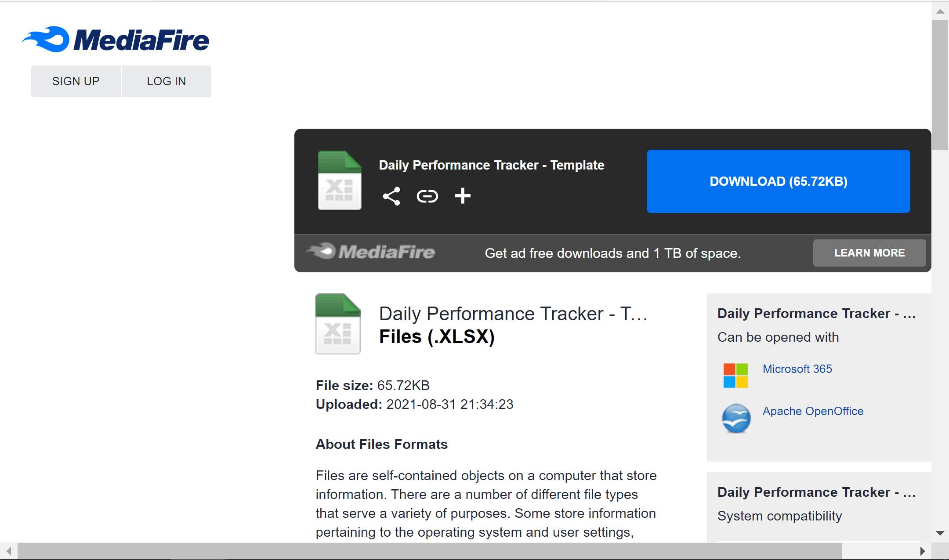
Task: Click the vertical scrollbar up arrow
Action: tap(940, 11)
